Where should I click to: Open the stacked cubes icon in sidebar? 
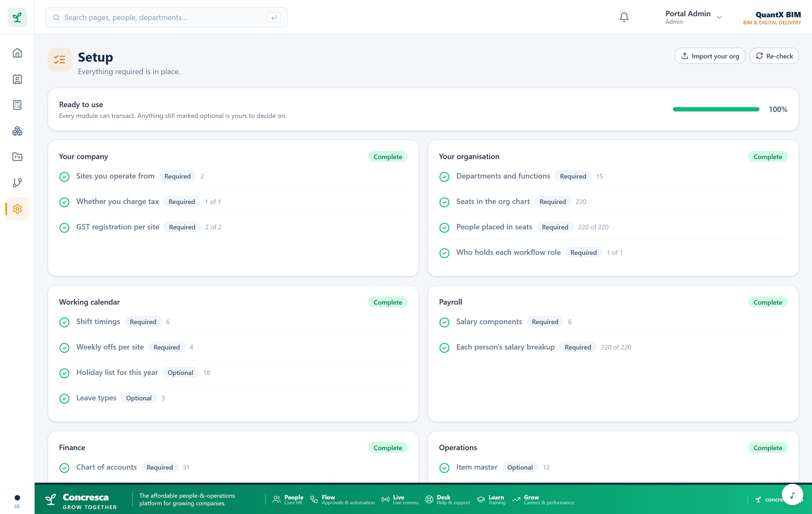17,131
